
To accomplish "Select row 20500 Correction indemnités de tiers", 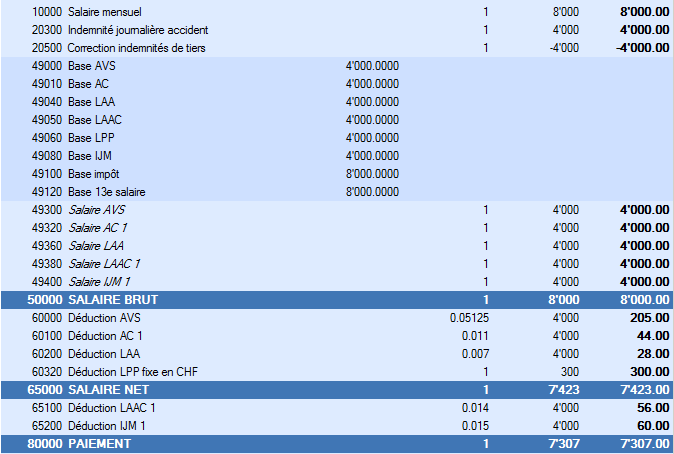I will (x=337, y=48).
